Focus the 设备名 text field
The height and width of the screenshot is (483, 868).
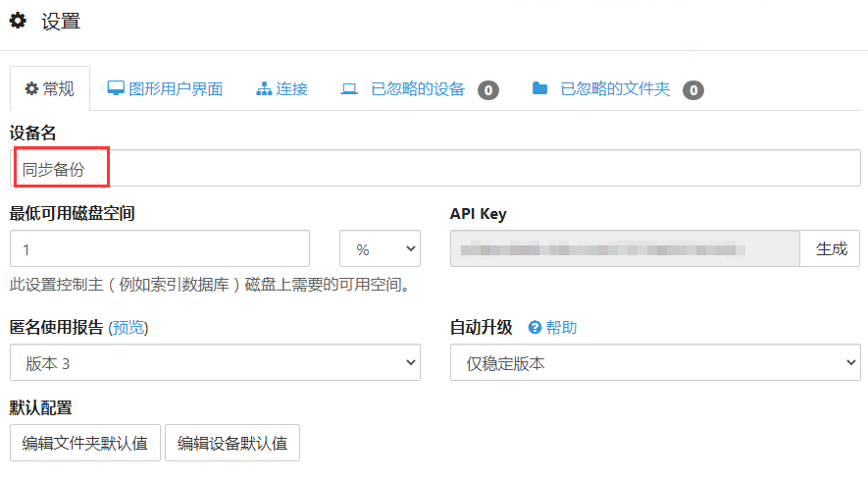coord(435,169)
